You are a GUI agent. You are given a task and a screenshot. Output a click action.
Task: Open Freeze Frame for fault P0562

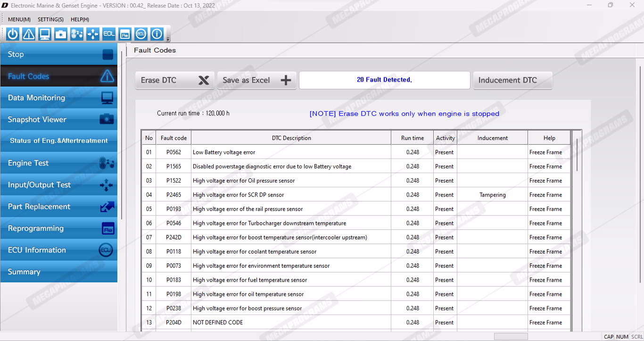point(545,152)
